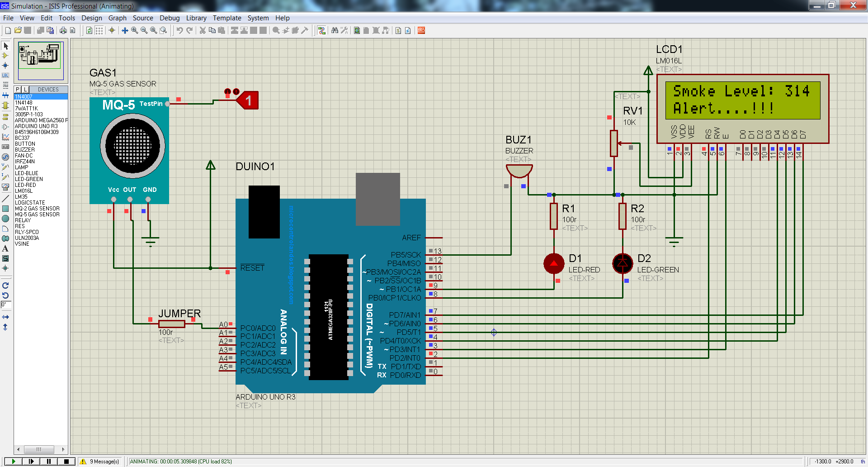868x467 pixels.
Task: Step the simulation one frame
Action: point(31,462)
